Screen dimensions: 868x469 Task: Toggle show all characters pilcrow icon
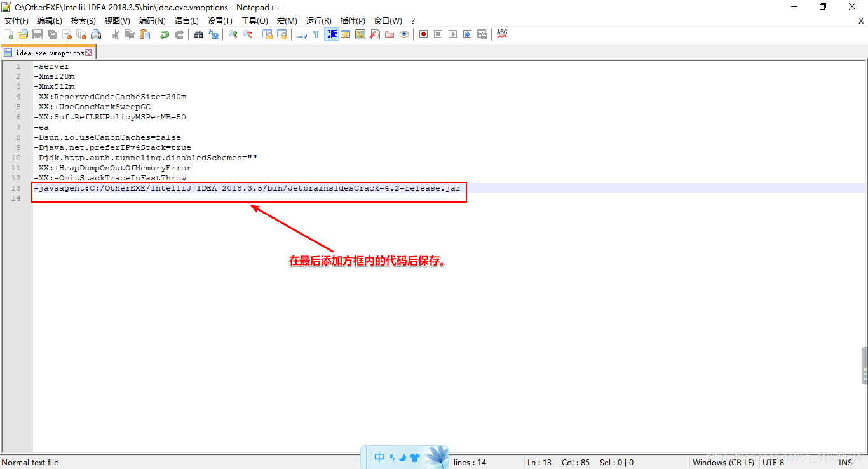(x=316, y=34)
